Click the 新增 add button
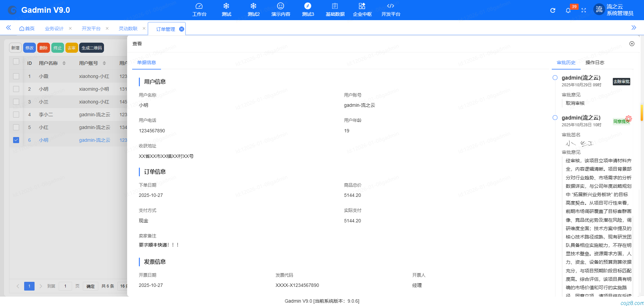Viewport: 644px width, 306px height. [x=15, y=48]
